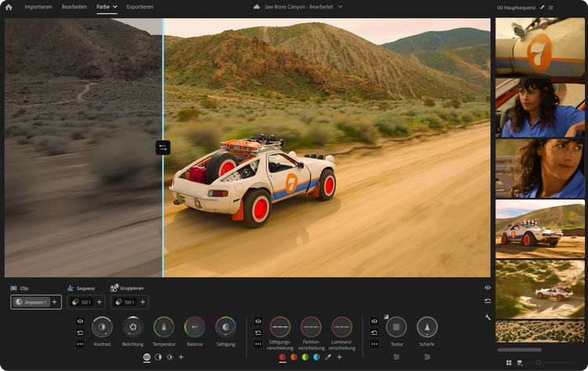
Task: Open the Schärfe settings sliders icon
Action: click(x=427, y=357)
